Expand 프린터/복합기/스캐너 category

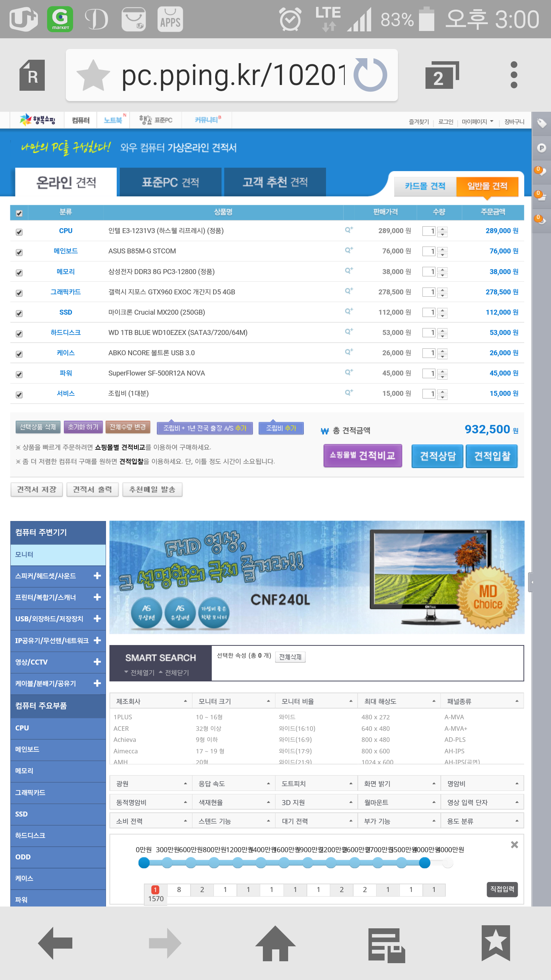click(97, 597)
